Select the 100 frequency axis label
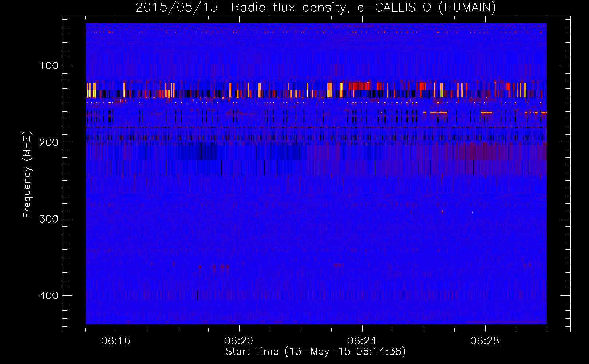This screenshot has width=589, height=364. tap(49, 66)
